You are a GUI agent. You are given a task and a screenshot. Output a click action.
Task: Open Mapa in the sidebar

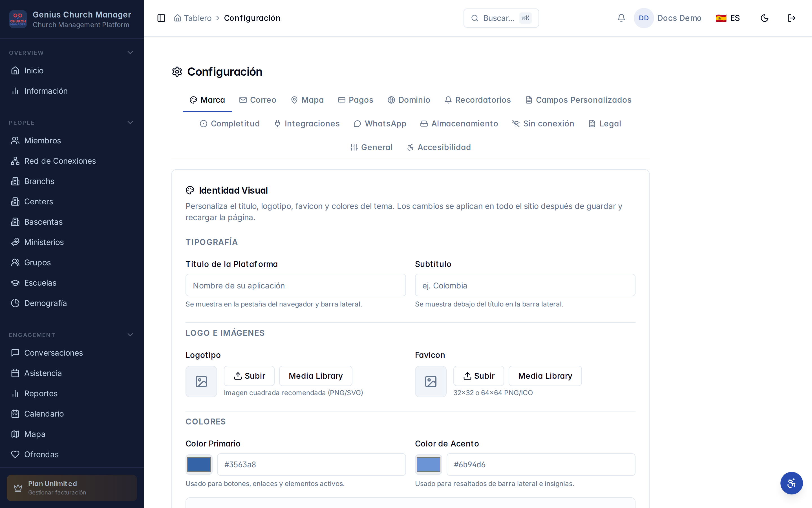coord(72,434)
